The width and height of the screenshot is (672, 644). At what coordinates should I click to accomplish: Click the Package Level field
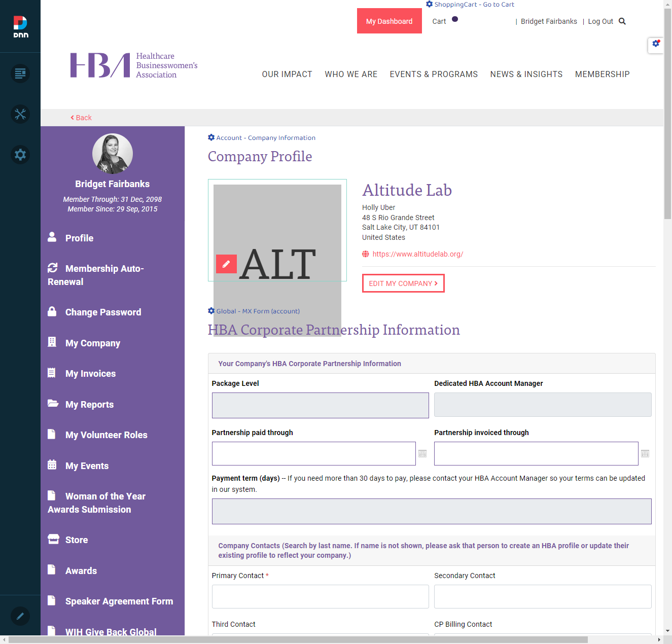click(x=321, y=405)
